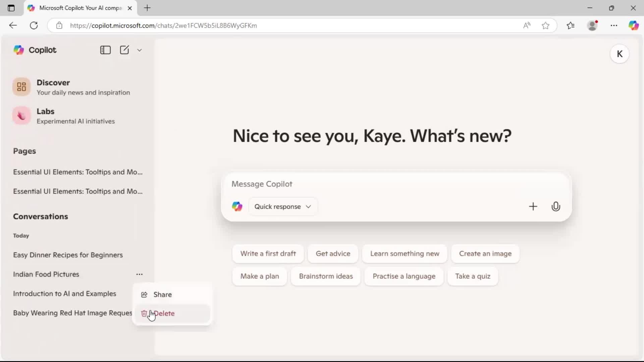The height and width of the screenshot is (362, 644).
Task: Open options for Indian Food Pictures
Action: tap(140, 274)
